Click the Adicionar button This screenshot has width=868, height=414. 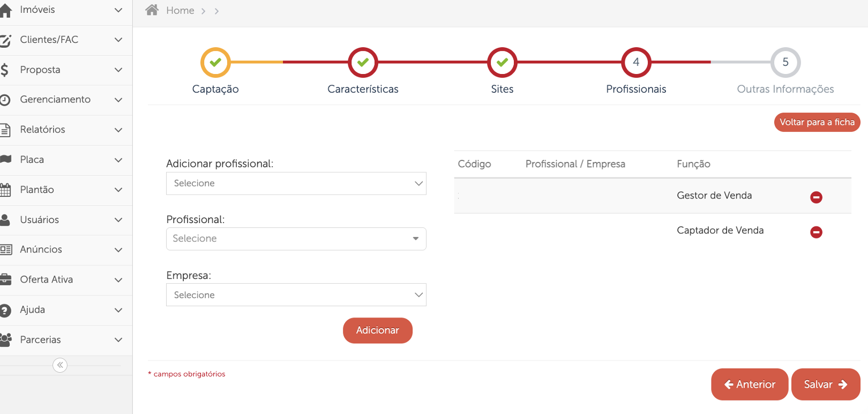point(377,330)
